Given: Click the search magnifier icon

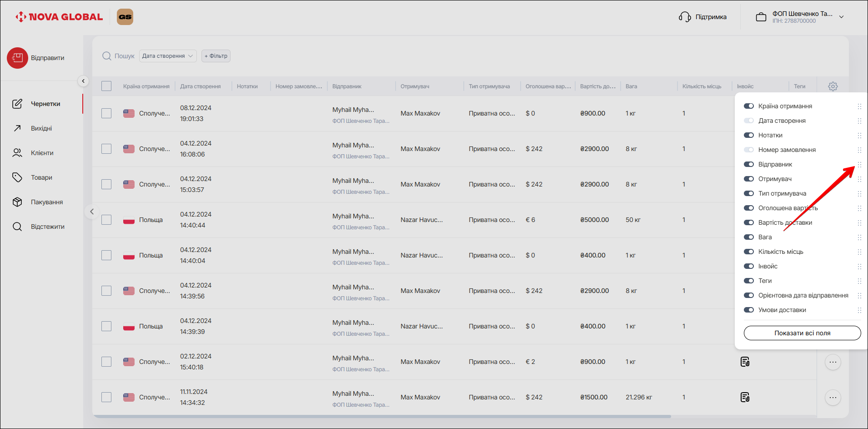Looking at the screenshot, I should click(107, 56).
